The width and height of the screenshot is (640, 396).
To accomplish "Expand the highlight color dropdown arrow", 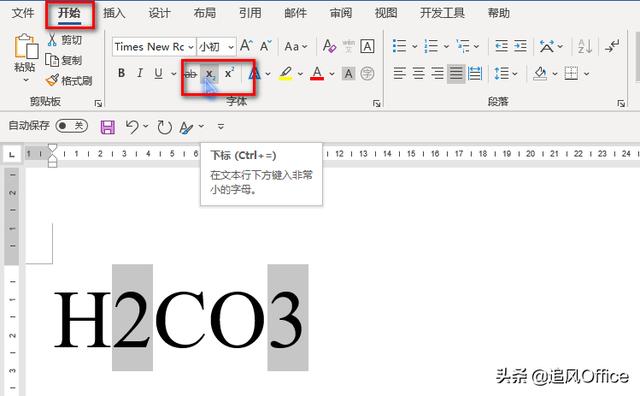I will tap(300, 74).
